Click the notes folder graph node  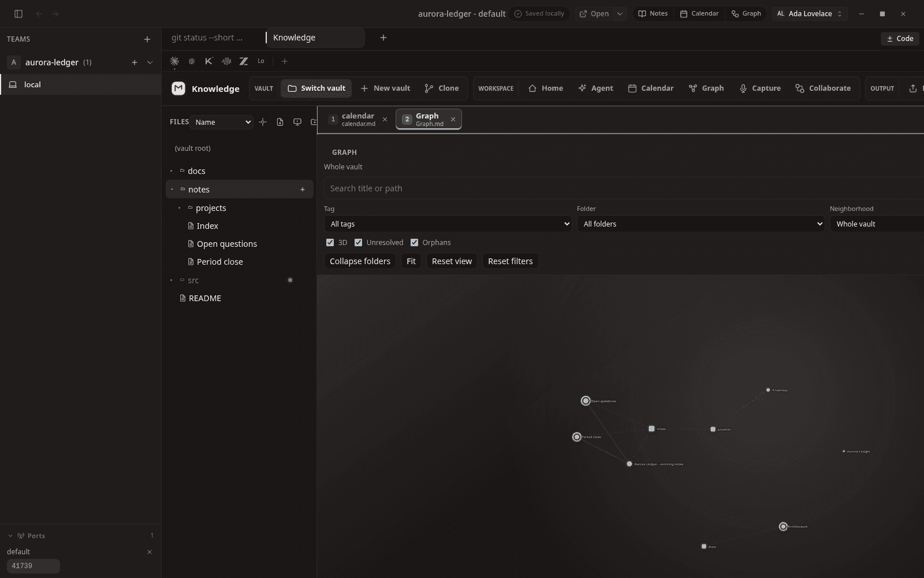click(x=651, y=429)
